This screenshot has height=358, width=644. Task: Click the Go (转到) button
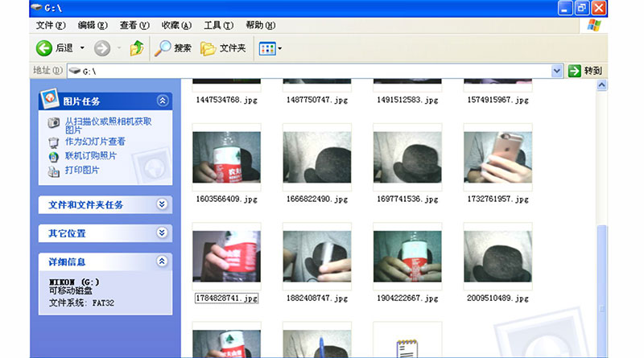(585, 71)
